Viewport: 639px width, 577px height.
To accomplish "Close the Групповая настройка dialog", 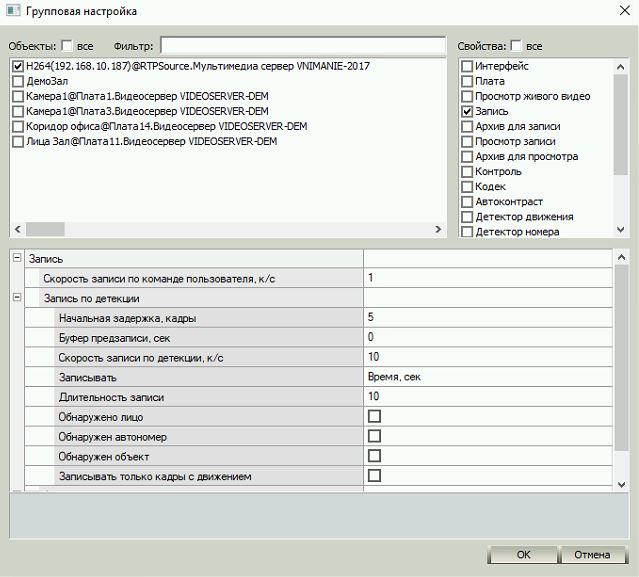I will point(624,11).
